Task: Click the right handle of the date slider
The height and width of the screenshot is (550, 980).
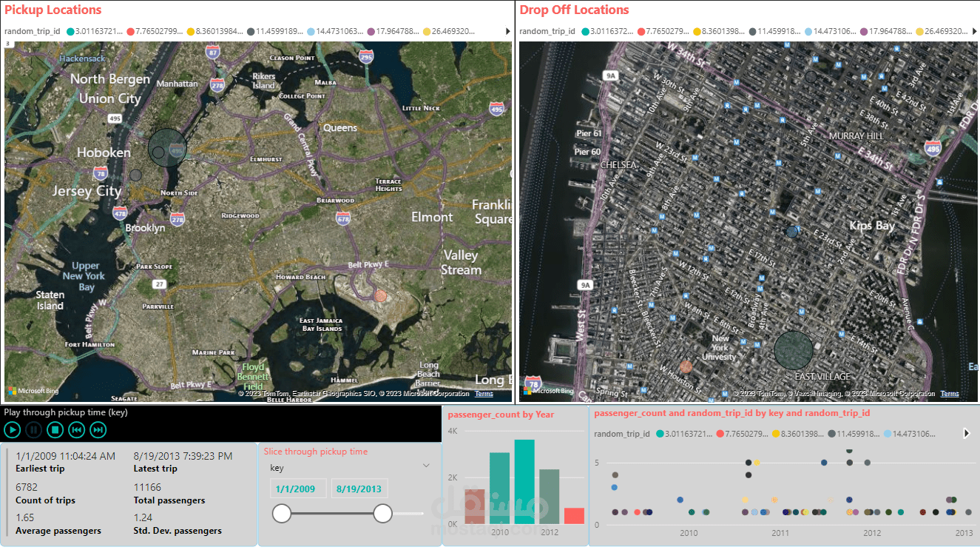Action: (382, 513)
